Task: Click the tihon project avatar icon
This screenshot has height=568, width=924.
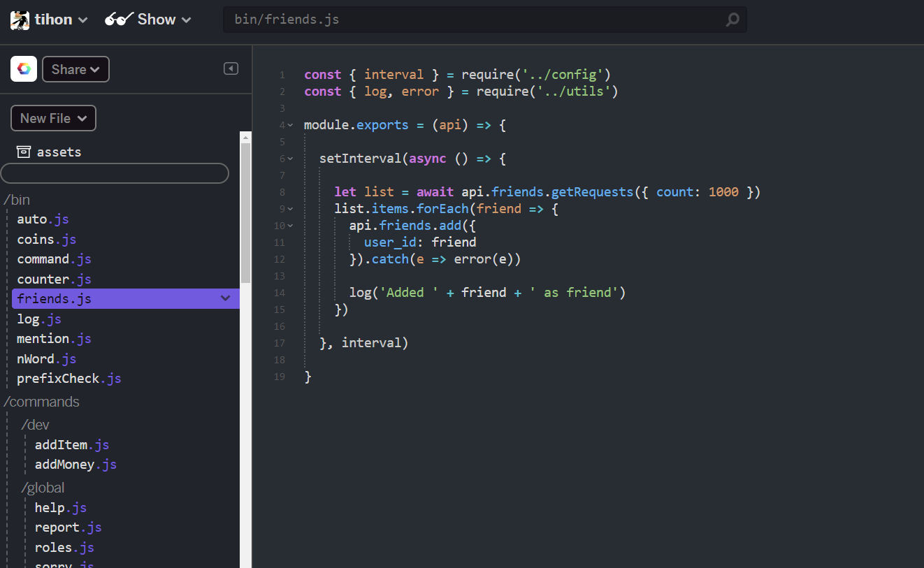Action: [x=20, y=20]
